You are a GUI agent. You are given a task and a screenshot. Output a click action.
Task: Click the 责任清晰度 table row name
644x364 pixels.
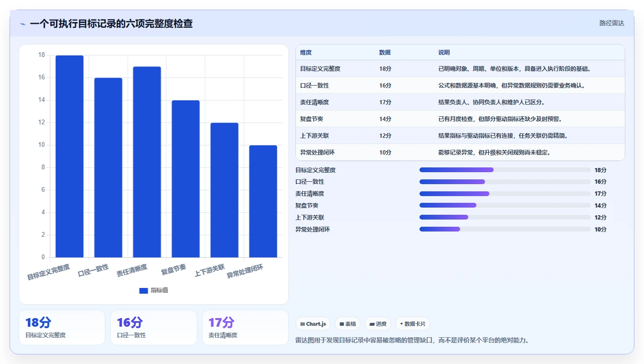tap(315, 102)
